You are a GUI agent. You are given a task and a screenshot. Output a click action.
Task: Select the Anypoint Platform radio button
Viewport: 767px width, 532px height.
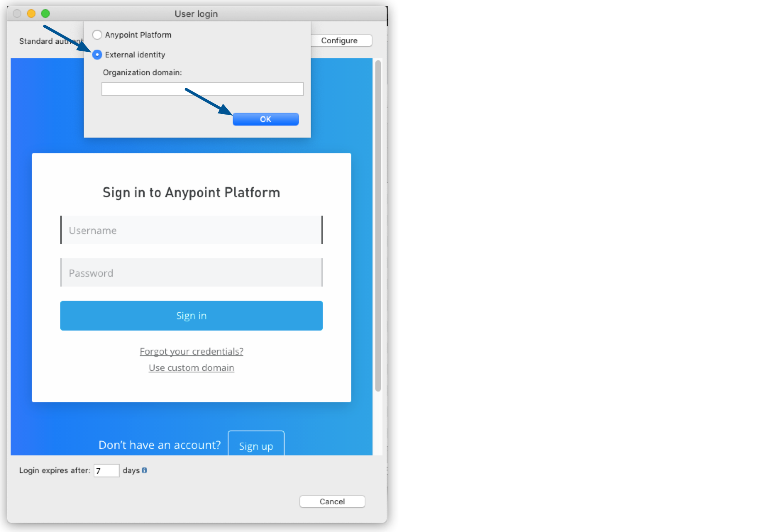[97, 34]
